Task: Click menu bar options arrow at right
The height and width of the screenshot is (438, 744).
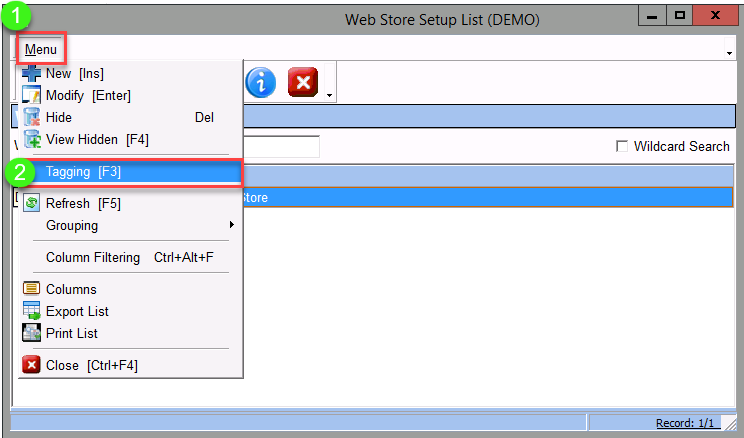Action: tap(729, 52)
